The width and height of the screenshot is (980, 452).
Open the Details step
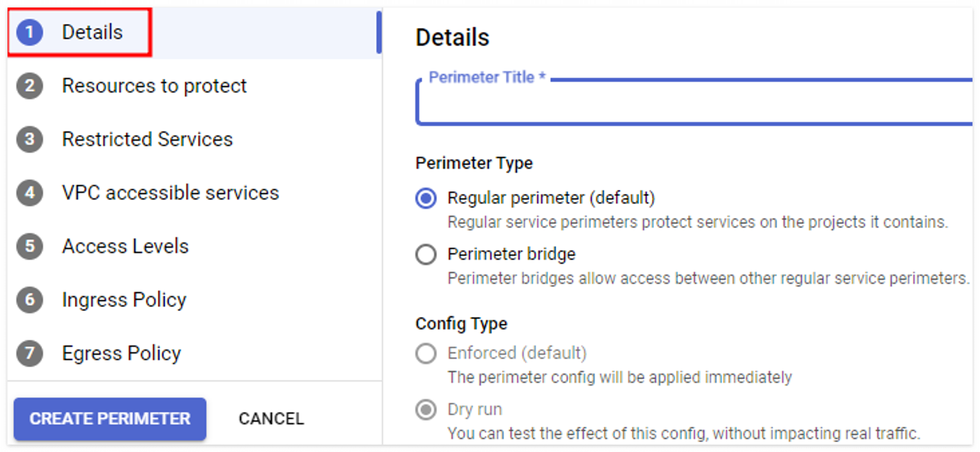(x=92, y=32)
